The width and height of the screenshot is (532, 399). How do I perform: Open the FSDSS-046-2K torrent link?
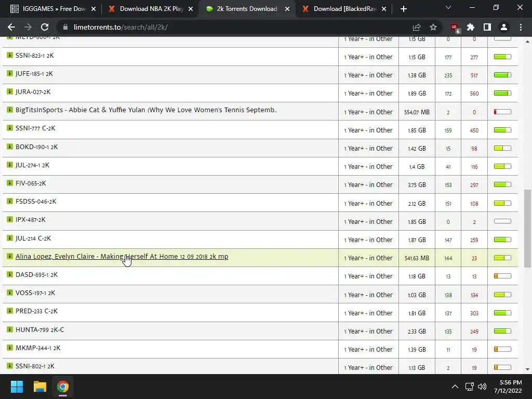pyautogui.click(x=36, y=202)
